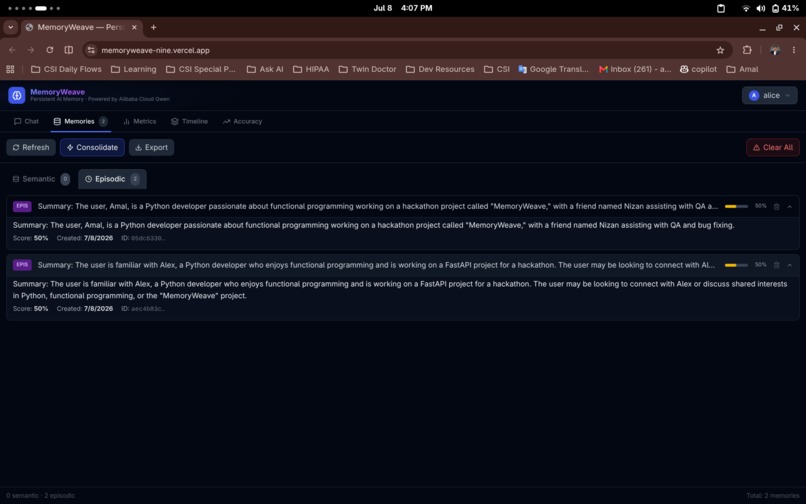Go forward in browser history
The image size is (806, 504).
pyautogui.click(x=31, y=50)
